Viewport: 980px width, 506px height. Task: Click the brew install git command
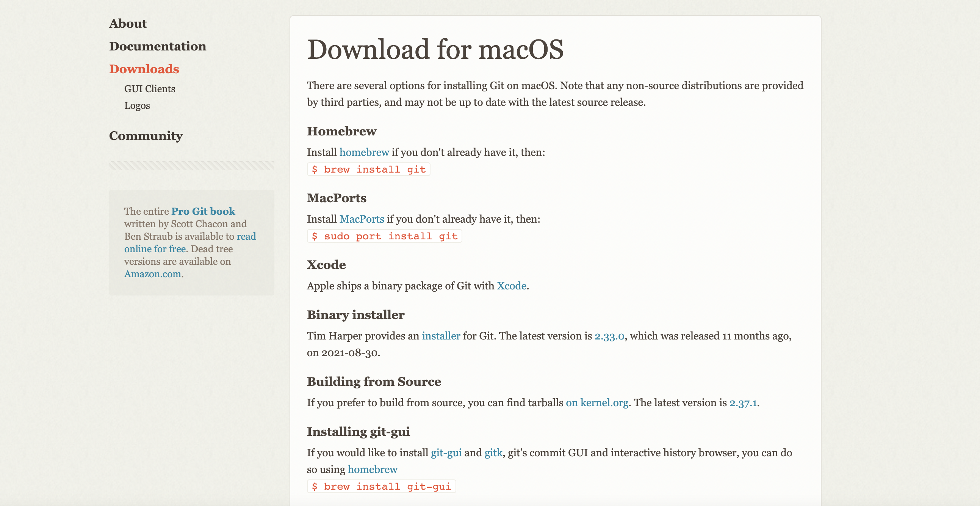(369, 170)
